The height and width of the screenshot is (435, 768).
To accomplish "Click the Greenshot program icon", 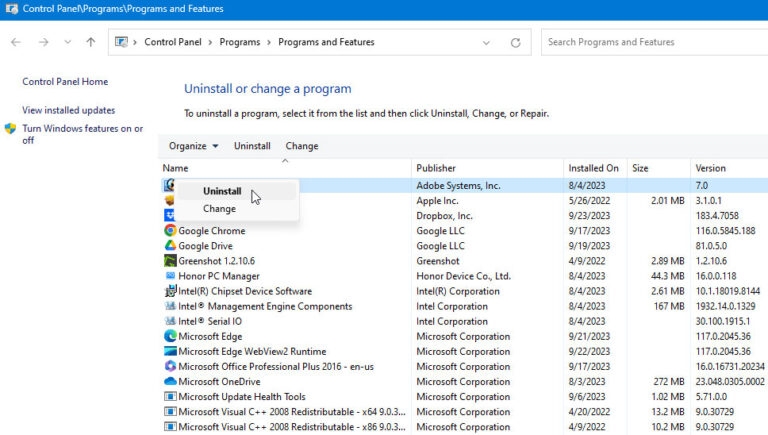I will click(170, 261).
